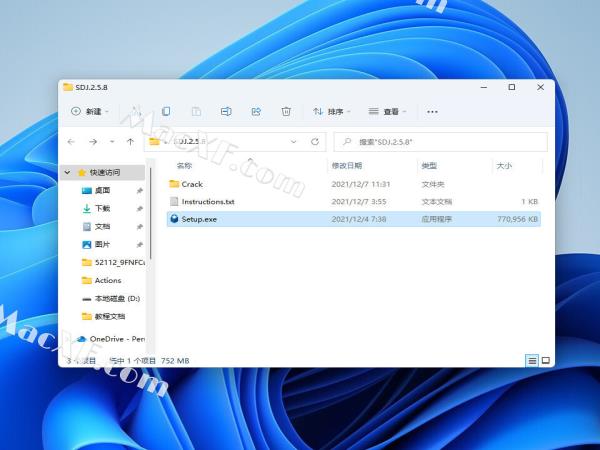Click the Back navigation arrow
This screenshot has width=600, height=450.
[x=71, y=142]
